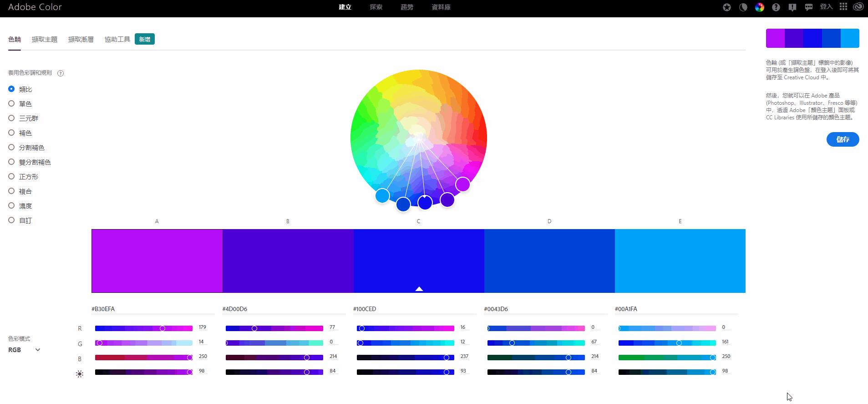Toggle dark mode moon icon
Viewport: 868px width, 404px height.
point(743,7)
